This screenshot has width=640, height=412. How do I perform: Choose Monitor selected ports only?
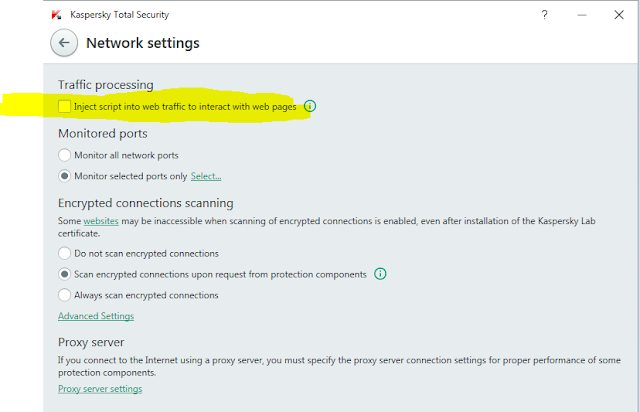(65, 176)
